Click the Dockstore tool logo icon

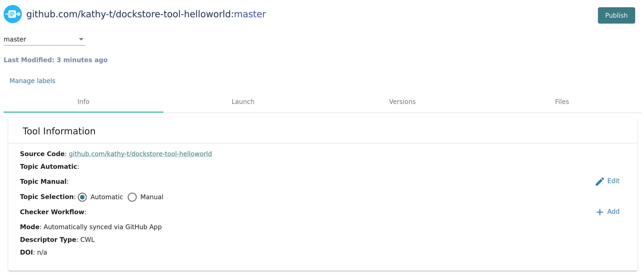(x=12, y=14)
